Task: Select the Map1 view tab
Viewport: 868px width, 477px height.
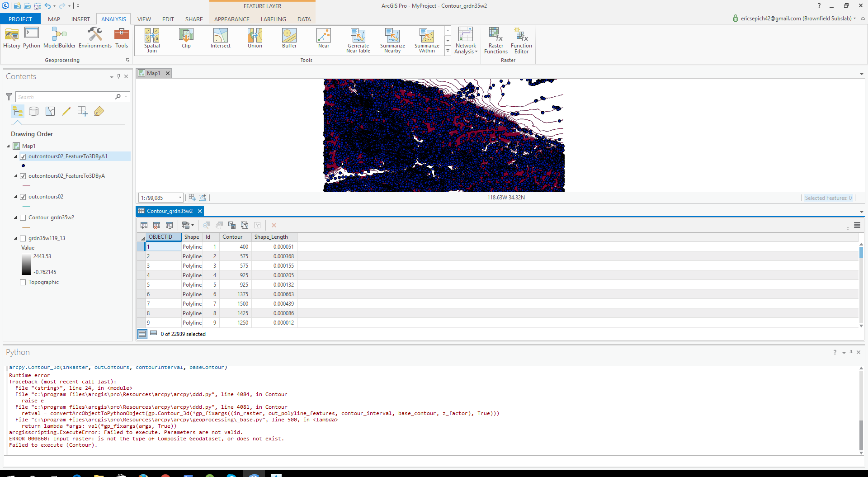Action: [153, 73]
